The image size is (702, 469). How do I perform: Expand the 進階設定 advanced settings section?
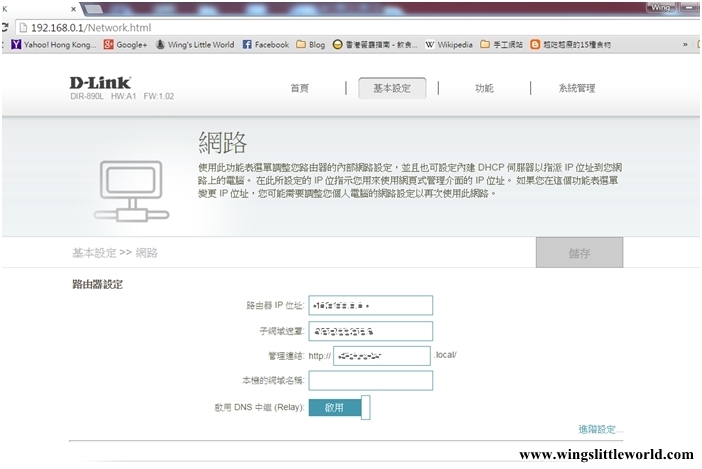click(600, 429)
